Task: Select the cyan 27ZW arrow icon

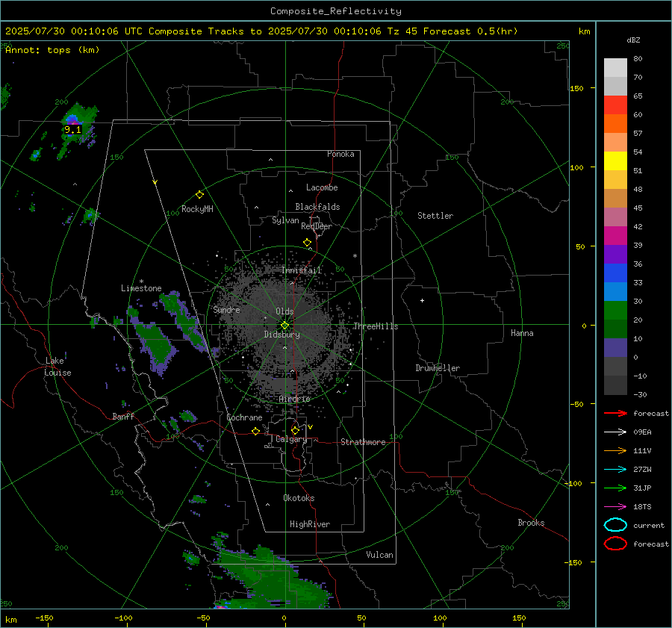Action: tap(615, 470)
